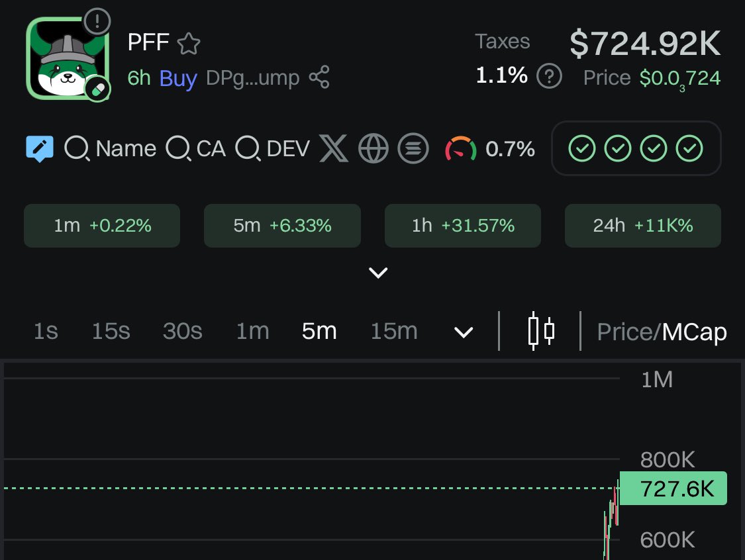Viewport: 745px width, 560px height.
Task: Click the 800K axis label
Action: (668, 460)
